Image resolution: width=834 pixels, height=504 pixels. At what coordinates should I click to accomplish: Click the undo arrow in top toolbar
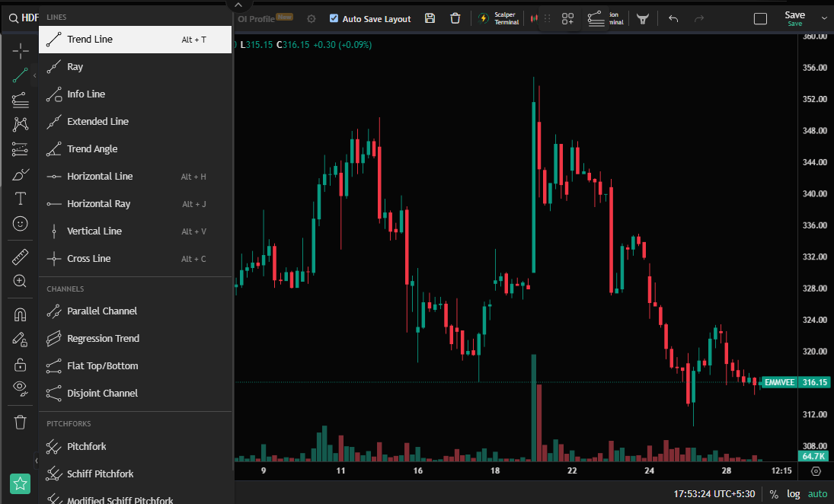673,19
